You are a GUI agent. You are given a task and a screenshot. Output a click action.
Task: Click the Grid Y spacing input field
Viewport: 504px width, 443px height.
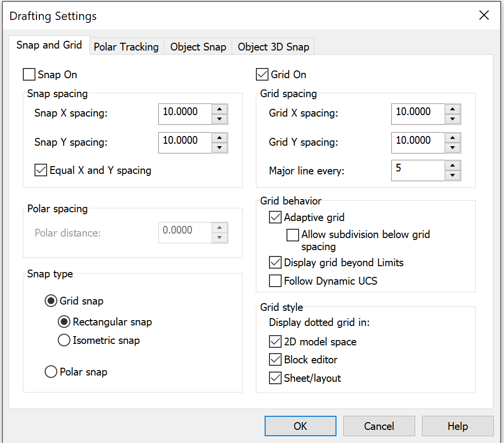point(418,142)
